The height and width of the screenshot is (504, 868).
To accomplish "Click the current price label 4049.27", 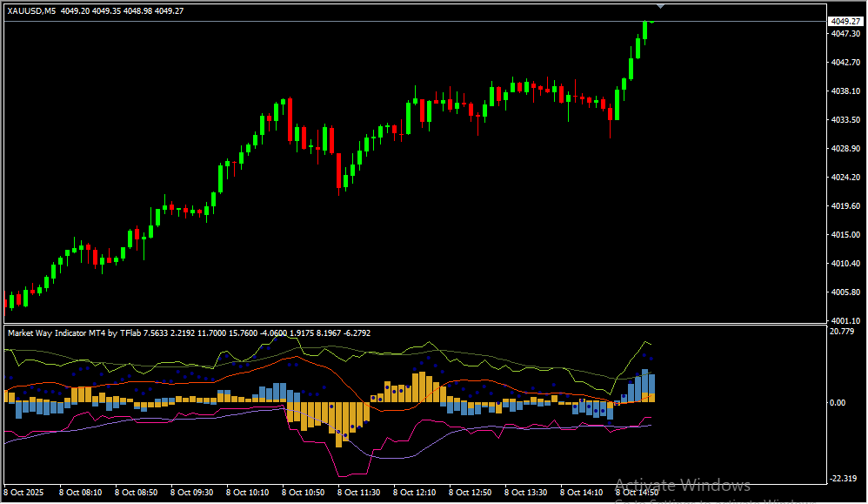I will point(844,21).
